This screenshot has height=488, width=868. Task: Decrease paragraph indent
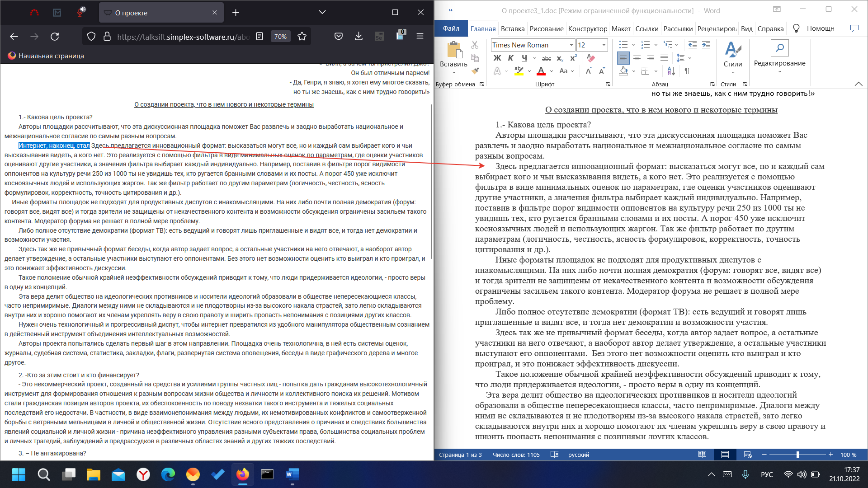point(692,45)
